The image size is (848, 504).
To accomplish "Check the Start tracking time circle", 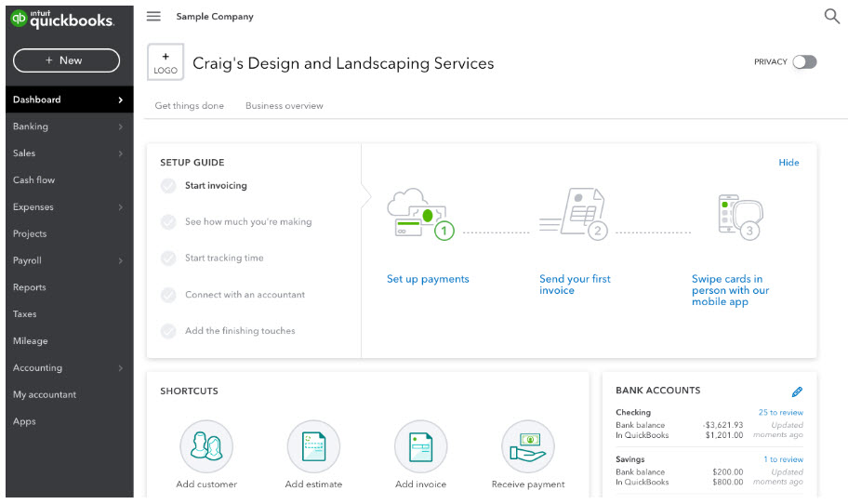I will tap(168, 258).
